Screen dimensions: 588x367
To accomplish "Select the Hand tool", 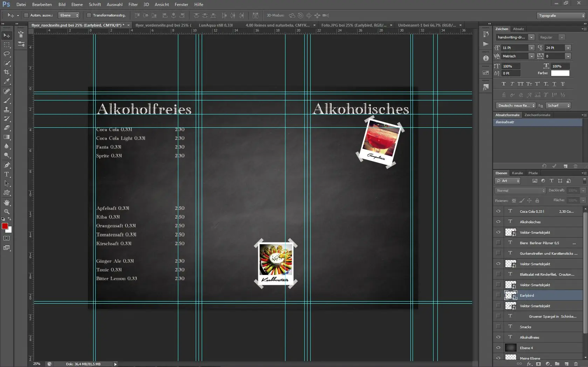I will pos(7,203).
